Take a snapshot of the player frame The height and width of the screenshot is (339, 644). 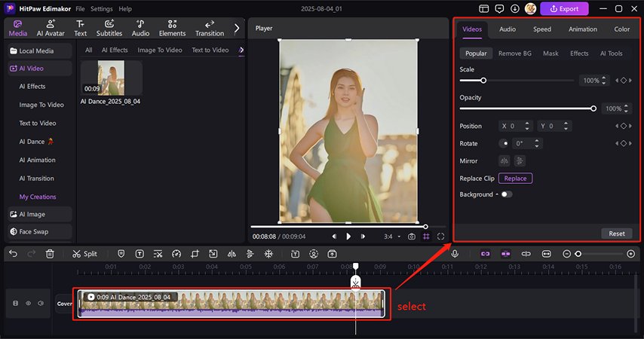(x=412, y=237)
